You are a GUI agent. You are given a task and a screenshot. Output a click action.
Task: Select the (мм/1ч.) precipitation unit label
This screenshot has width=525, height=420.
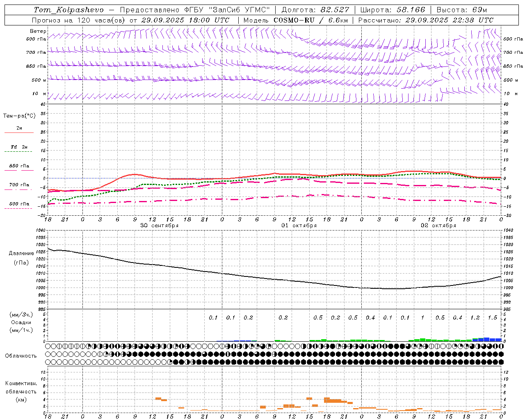click(21, 330)
